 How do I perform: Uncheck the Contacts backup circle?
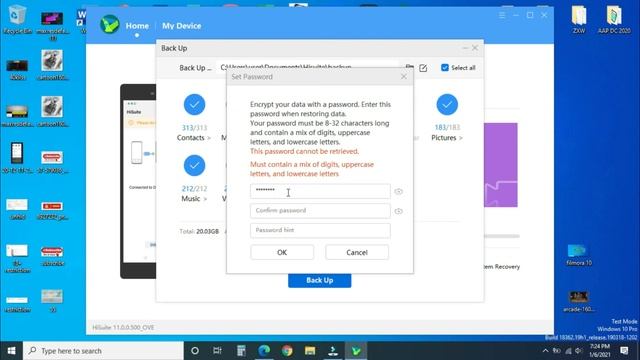[x=194, y=104]
